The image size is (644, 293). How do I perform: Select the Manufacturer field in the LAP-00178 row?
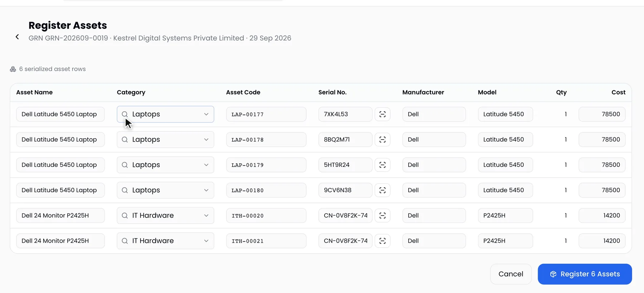tap(434, 140)
